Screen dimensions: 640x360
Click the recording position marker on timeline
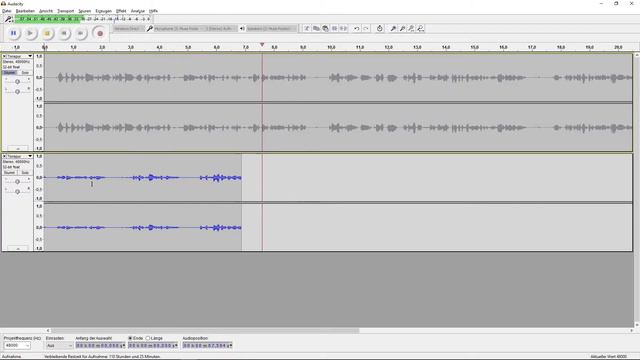(262, 44)
